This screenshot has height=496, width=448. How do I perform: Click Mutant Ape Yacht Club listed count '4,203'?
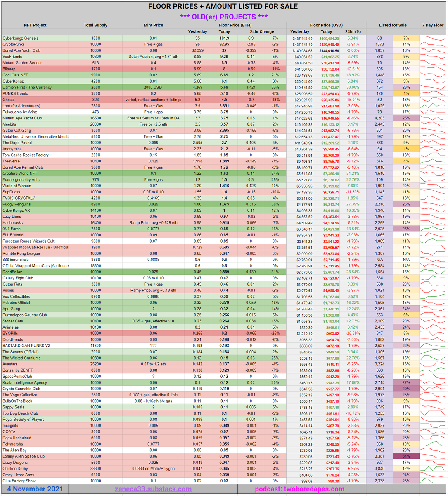379,118
